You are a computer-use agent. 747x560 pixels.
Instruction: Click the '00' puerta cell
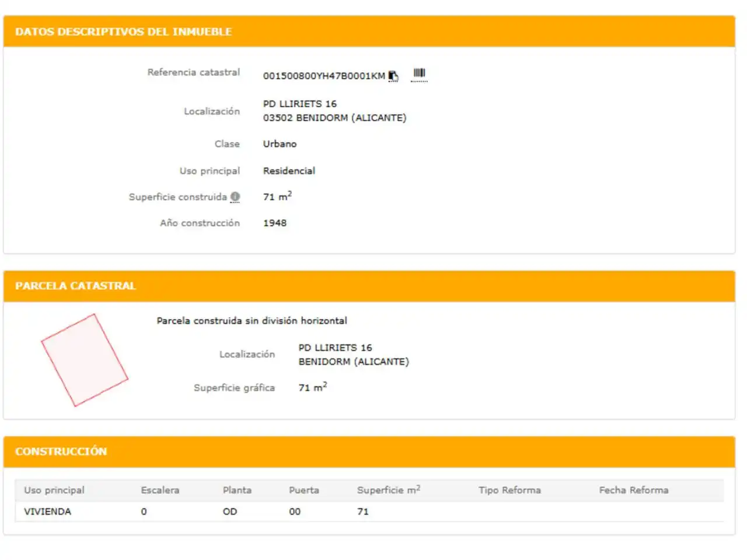click(295, 512)
